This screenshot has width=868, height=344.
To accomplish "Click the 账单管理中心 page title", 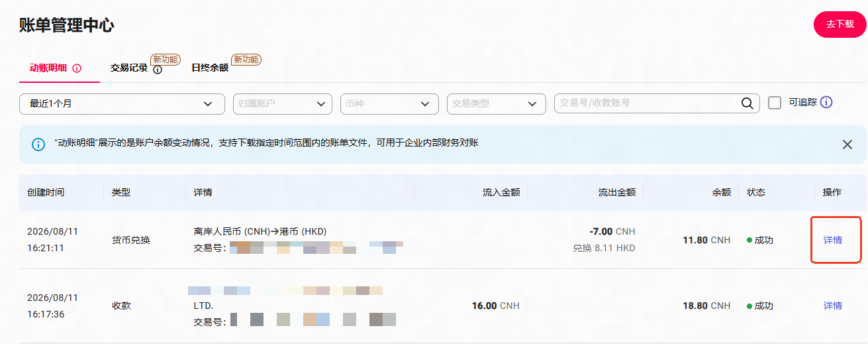I will click(x=67, y=26).
